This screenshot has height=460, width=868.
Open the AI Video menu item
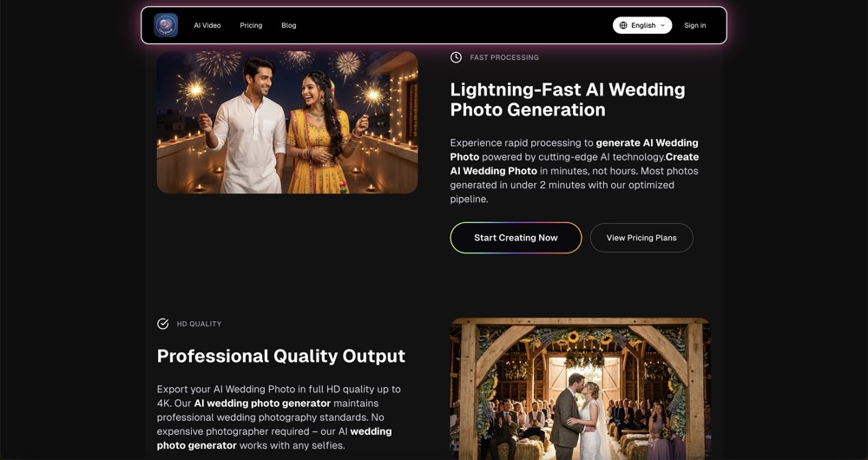(207, 25)
